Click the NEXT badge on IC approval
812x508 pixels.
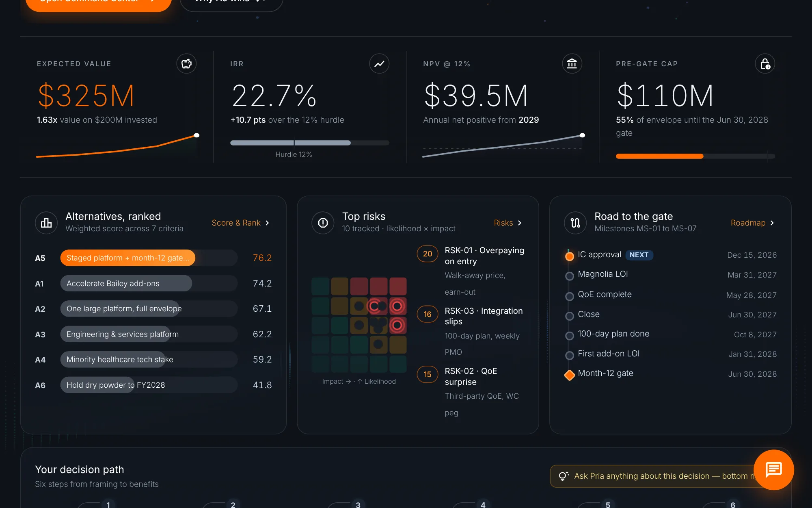639,255
